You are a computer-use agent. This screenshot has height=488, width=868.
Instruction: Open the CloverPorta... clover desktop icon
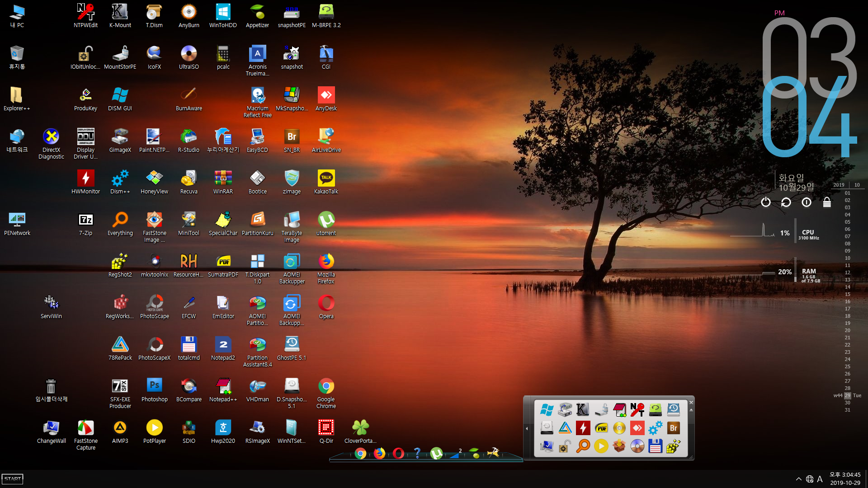(360, 432)
